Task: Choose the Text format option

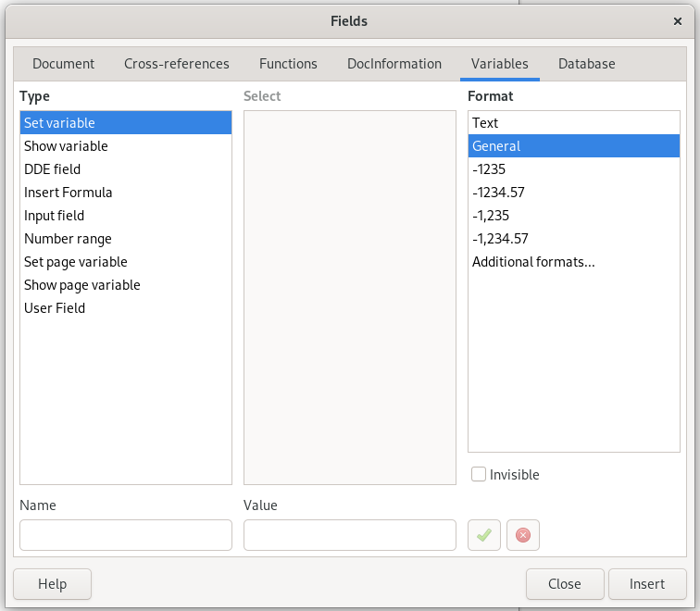Action: (x=485, y=123)
